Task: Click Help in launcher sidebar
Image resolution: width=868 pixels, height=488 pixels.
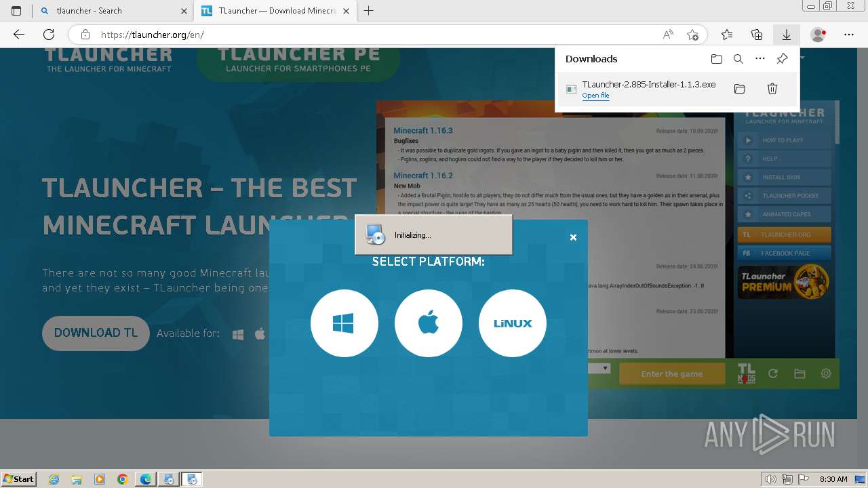Action: (x=784, y=159)
